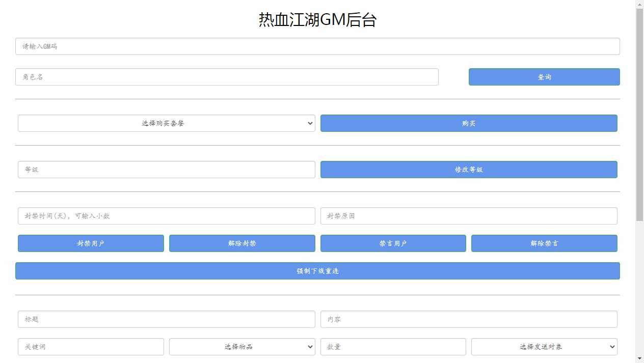The image size is (644, 363).
Task: Click the 数量 input field
Action: 393,347
